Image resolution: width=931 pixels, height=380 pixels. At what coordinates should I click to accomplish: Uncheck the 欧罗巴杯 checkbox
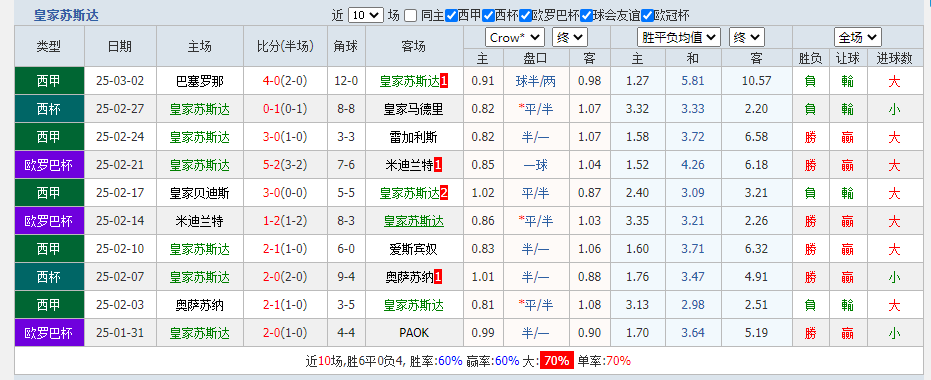(525, 16)
